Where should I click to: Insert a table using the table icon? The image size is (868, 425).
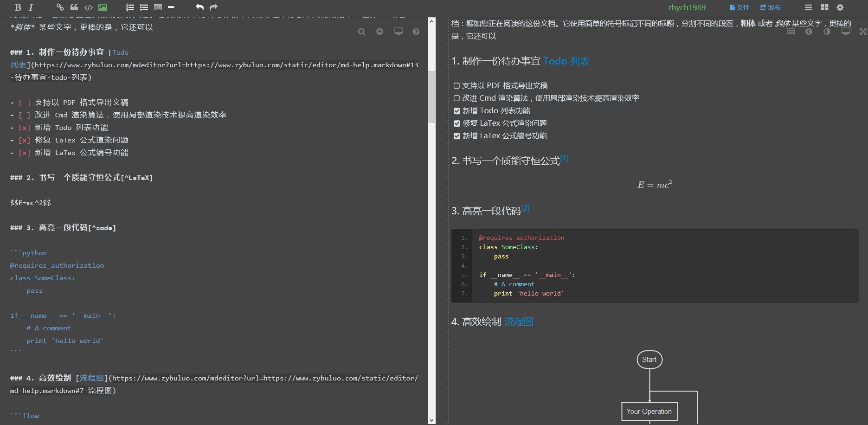pos(158,7)
